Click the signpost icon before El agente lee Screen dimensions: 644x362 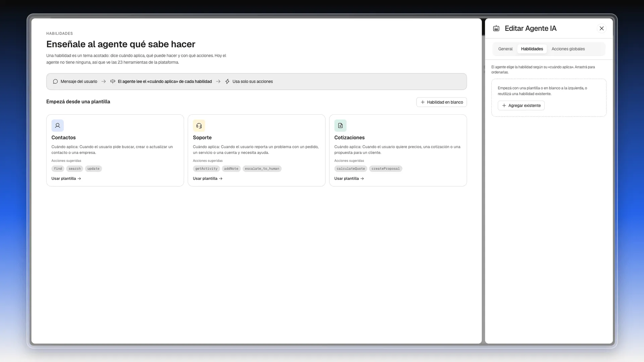(x=113, y=81)
